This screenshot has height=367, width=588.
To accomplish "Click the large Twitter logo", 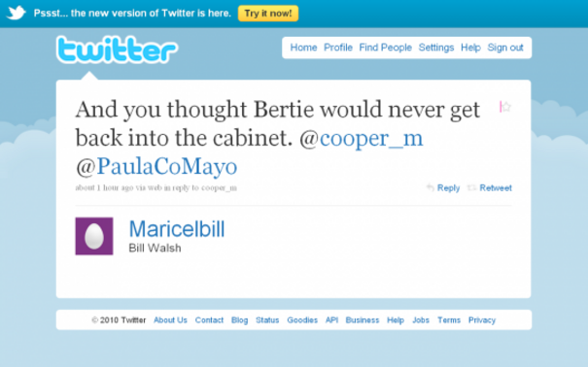I will coord(117,50).
